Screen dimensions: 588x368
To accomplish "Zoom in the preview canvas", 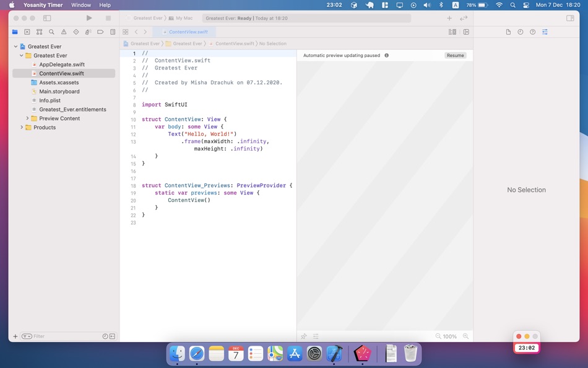I will (465, 336).
